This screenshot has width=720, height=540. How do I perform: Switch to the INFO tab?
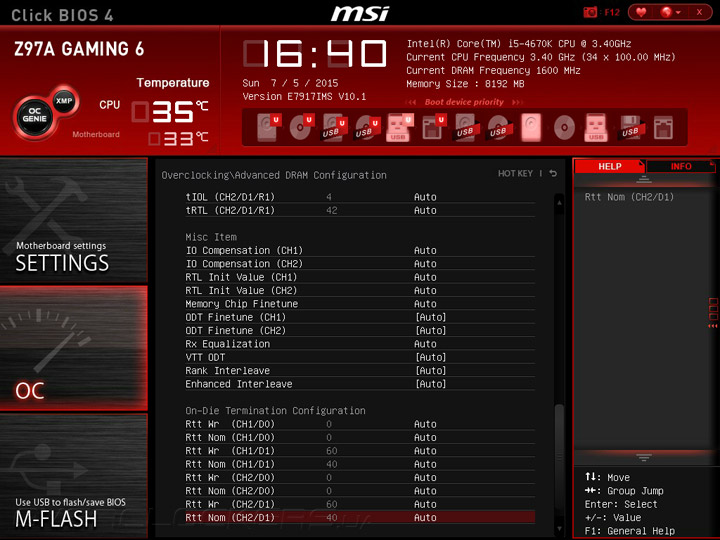click(x=681, y=166)
